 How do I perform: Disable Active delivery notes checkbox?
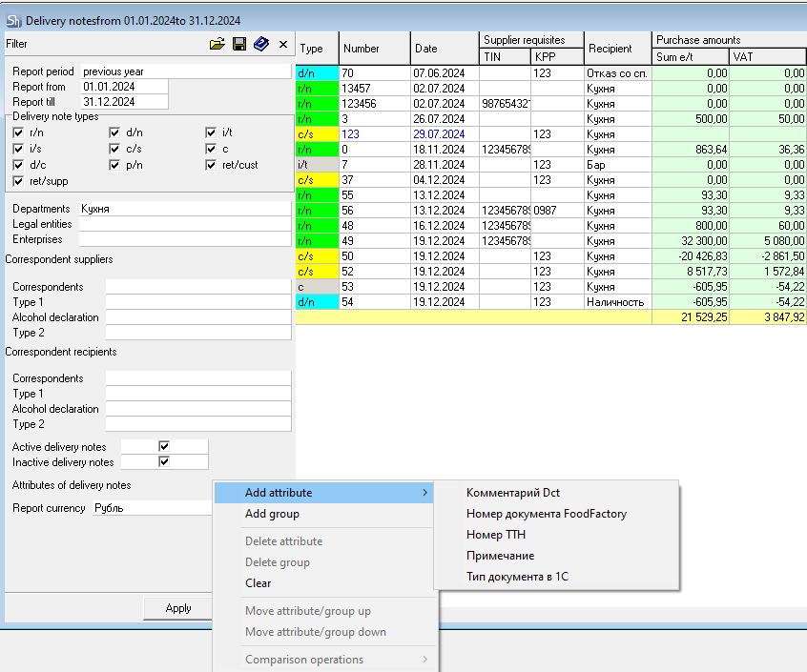pos(164,446)
